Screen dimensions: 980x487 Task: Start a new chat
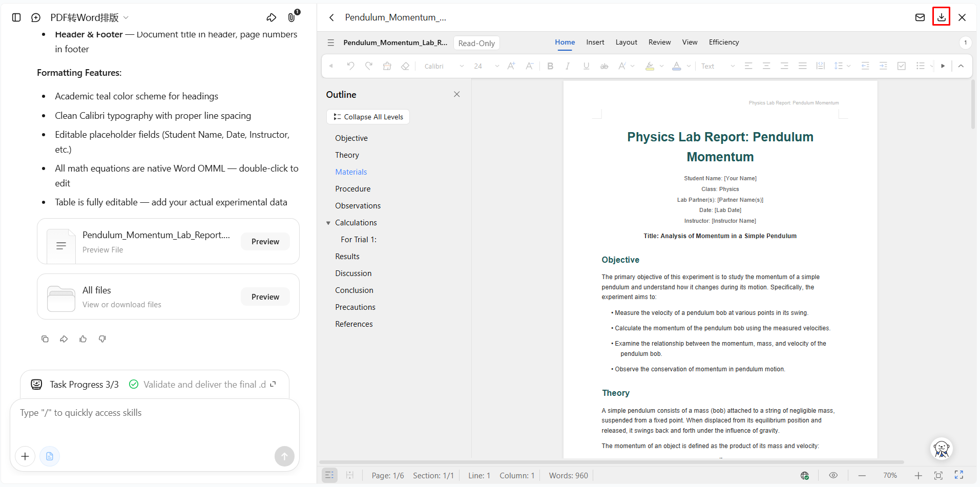point(36,17)
